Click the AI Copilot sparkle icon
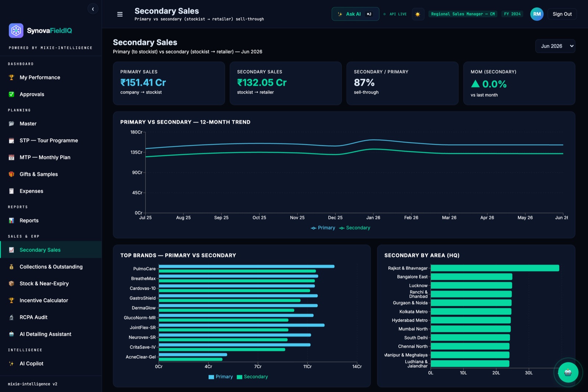Screen dimensions: 588x392 11,364
